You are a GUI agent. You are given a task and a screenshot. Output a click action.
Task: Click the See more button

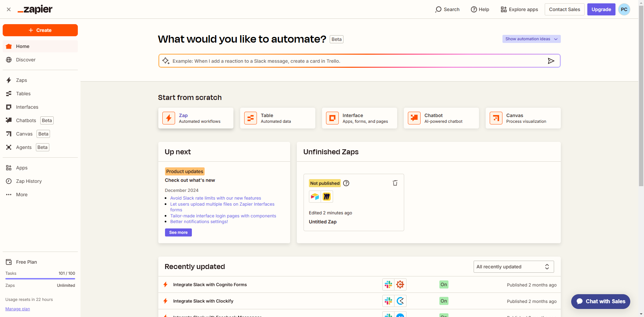pyautogui.click(x=178, y=232)
